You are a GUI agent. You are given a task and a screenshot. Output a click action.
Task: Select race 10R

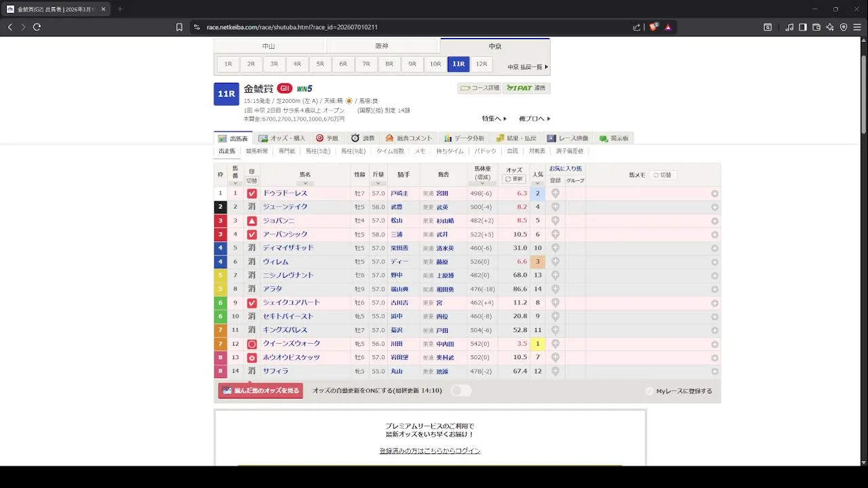[x=435, y=64]
